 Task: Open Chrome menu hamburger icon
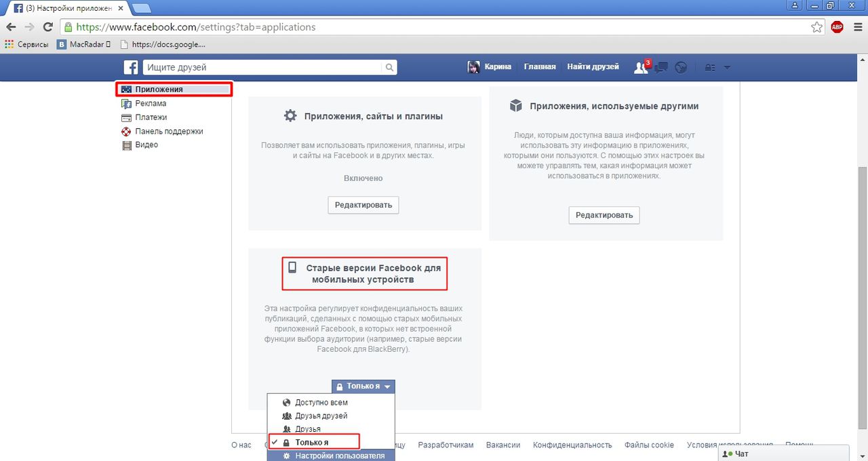(x=856, y=27)
